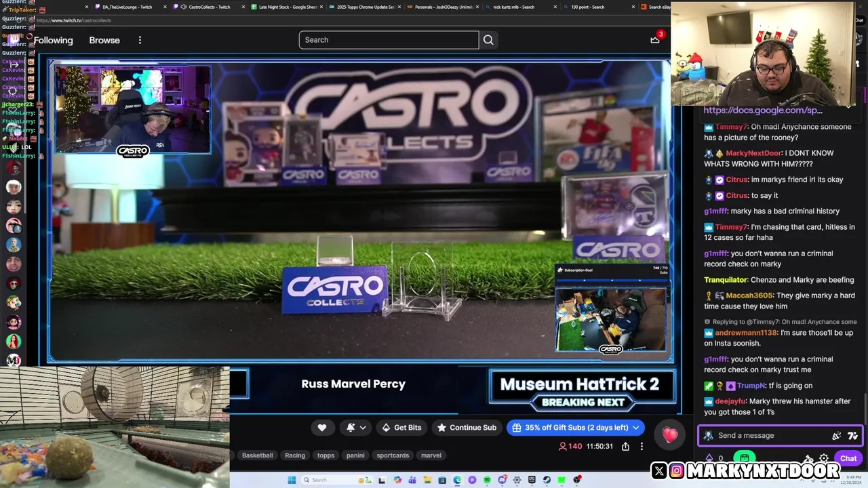Screen dimensions: 868x488
Task: Focus the Twitch Search field
Action: (x=389, y=40)
